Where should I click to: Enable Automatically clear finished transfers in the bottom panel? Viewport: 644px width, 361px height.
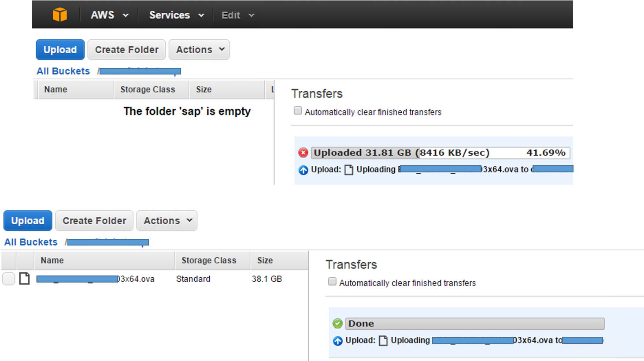coord(332,281)
